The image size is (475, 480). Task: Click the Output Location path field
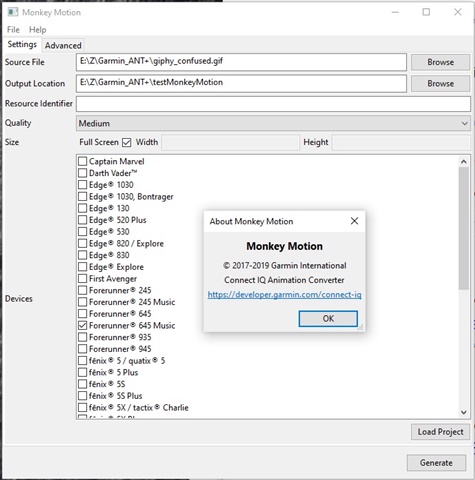click(x=241, y=83)
